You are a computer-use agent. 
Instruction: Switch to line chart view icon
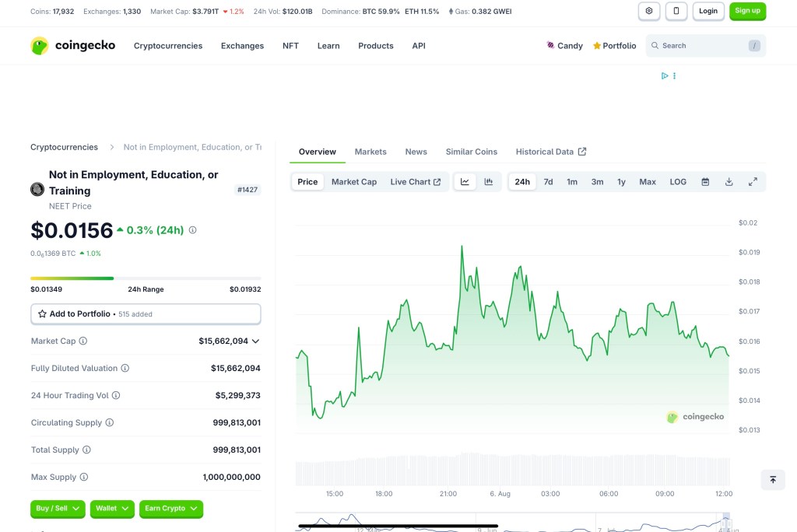click(465, 182)
